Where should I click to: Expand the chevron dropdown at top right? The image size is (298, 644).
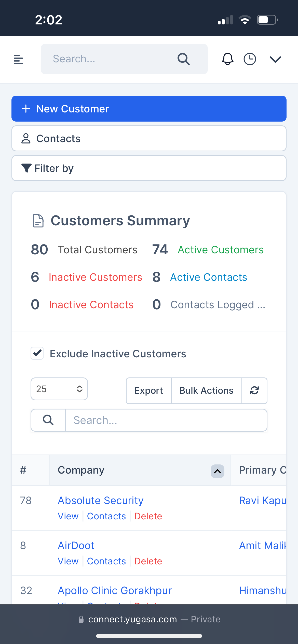tap(275, 59)
